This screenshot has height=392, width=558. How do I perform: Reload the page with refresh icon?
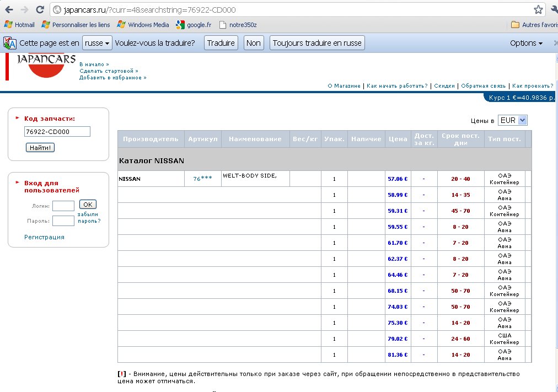pos(40,9)
